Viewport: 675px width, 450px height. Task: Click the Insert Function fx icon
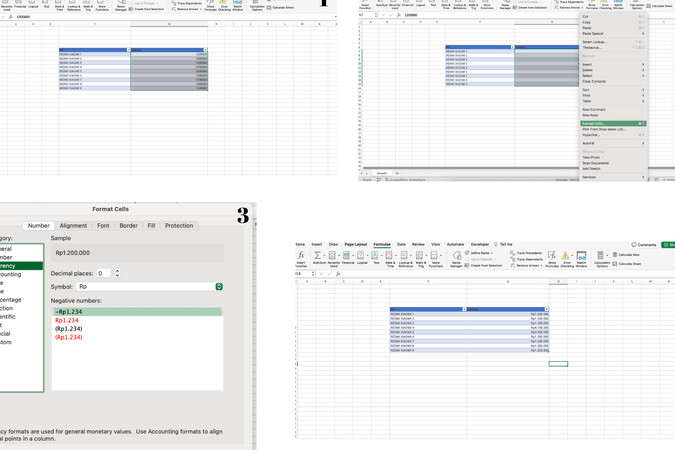[301, 258]
